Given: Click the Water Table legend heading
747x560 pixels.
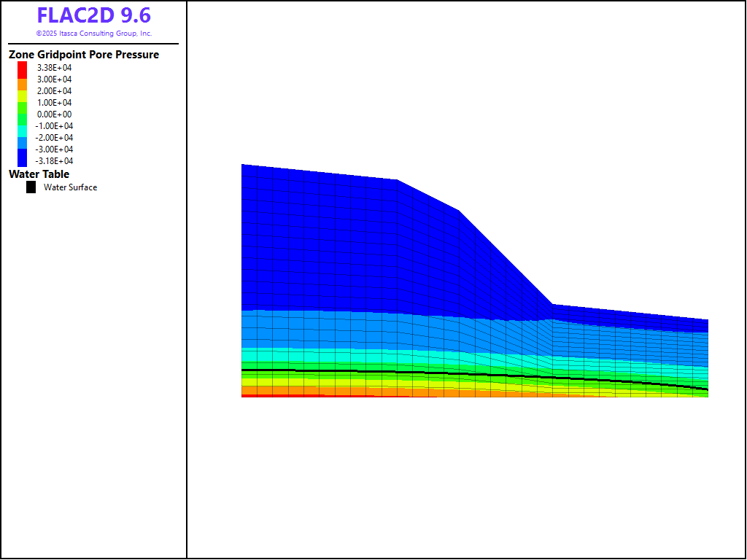Looking at the screenshot, I should (x=39, y=174).
